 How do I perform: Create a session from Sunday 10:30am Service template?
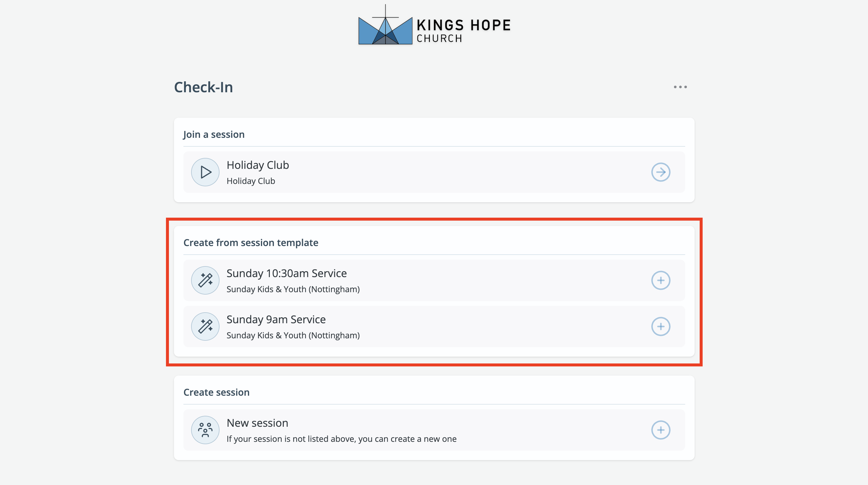click(x=434, y=280)
